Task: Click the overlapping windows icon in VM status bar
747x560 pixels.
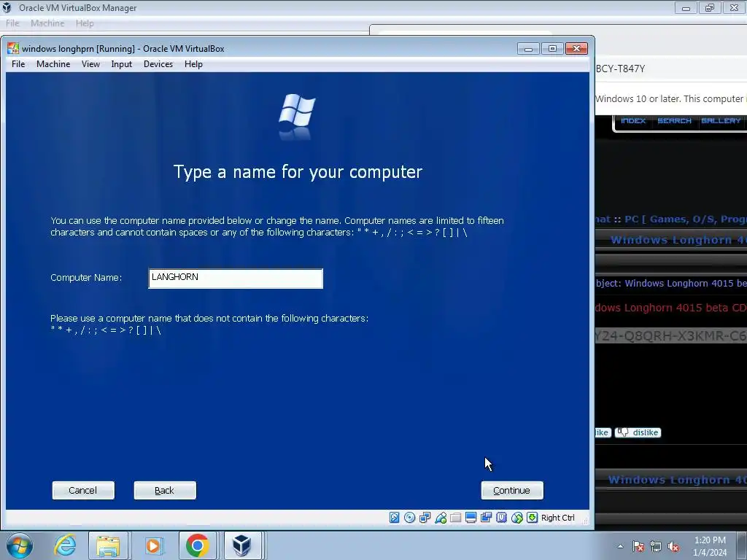Action: (x=486, y=518)
